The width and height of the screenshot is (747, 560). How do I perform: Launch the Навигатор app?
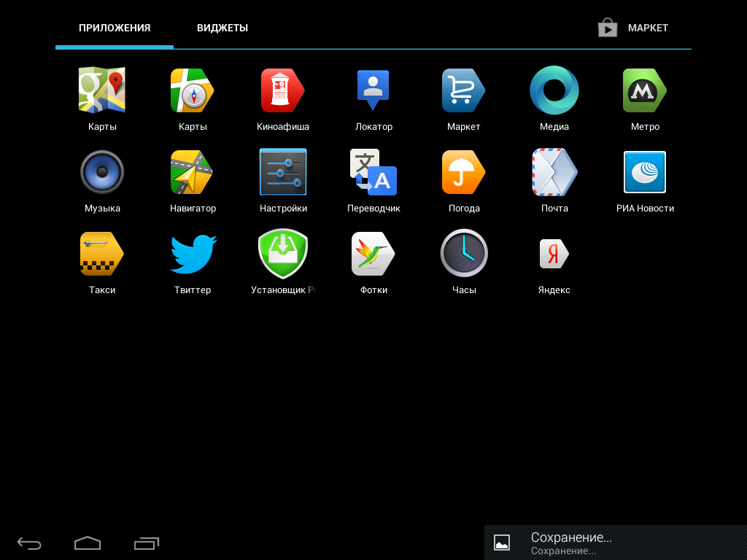click(193, 172)
